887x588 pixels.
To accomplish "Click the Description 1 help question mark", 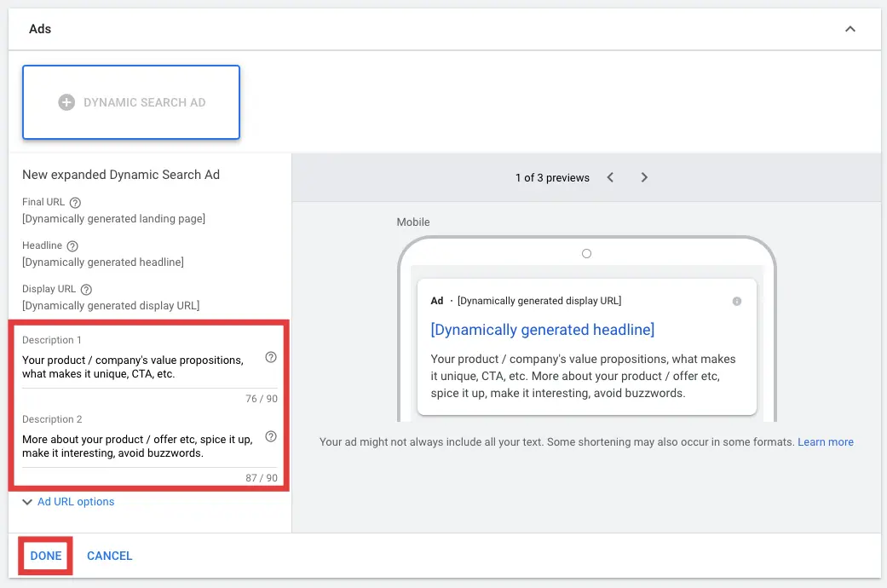I will pyautogui.click(x=271, y=358).
